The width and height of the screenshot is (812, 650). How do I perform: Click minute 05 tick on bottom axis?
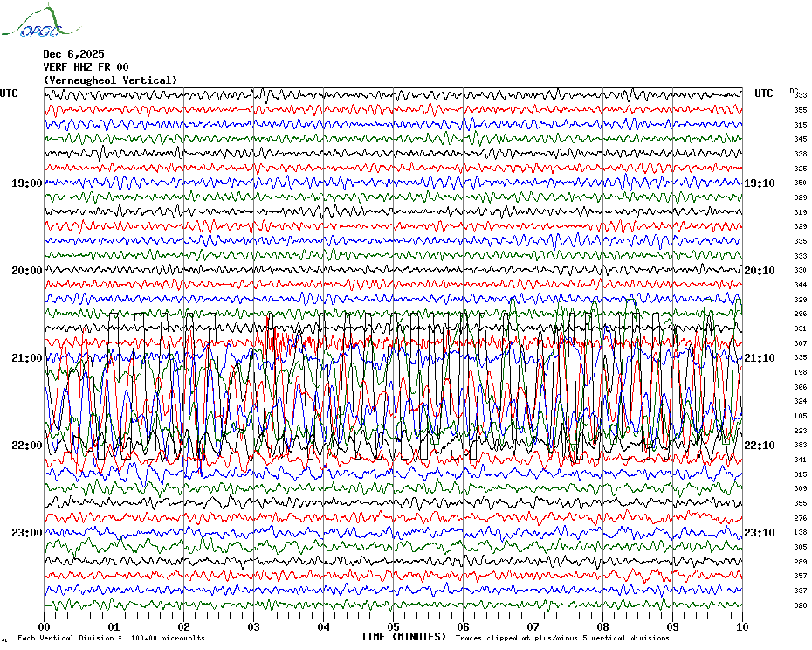(393, 626)
